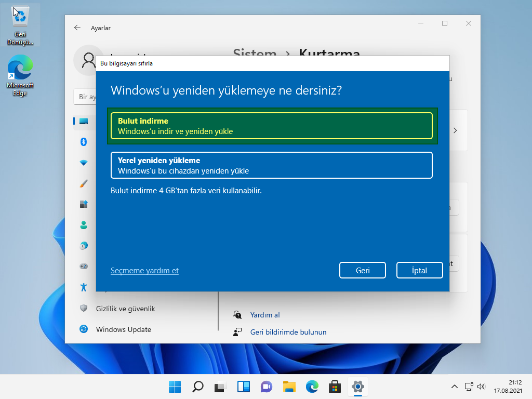Close the Ayarlar window
This screenshot has height=399, width=532.
pyautogui.click(x=469, y=23)
